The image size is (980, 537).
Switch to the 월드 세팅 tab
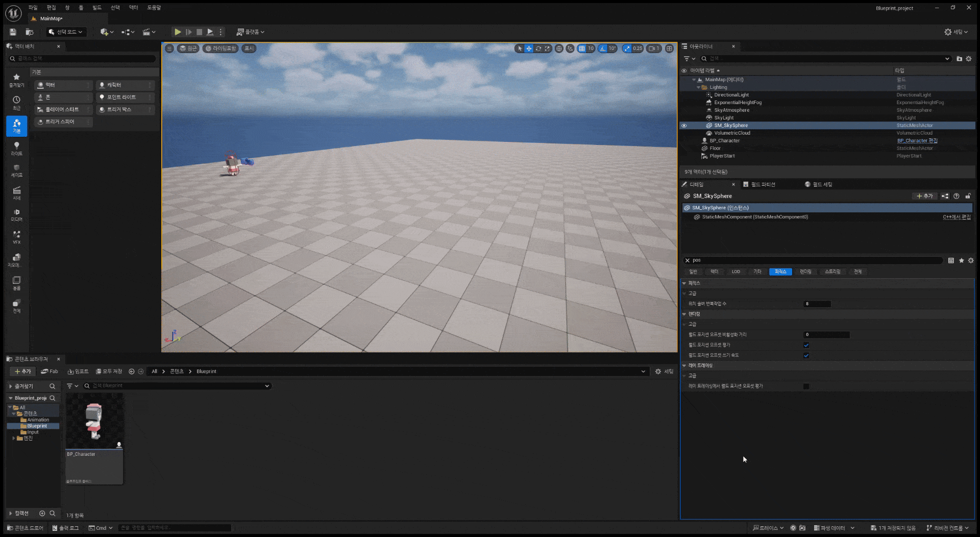pyautogui.click(x=818, y=184)
